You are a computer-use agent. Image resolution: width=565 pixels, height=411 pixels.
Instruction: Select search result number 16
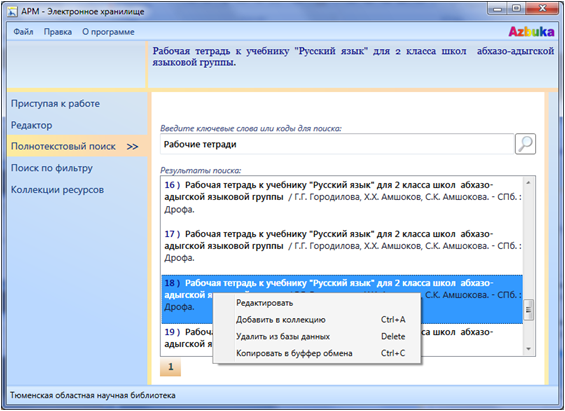tap(342, 197)
